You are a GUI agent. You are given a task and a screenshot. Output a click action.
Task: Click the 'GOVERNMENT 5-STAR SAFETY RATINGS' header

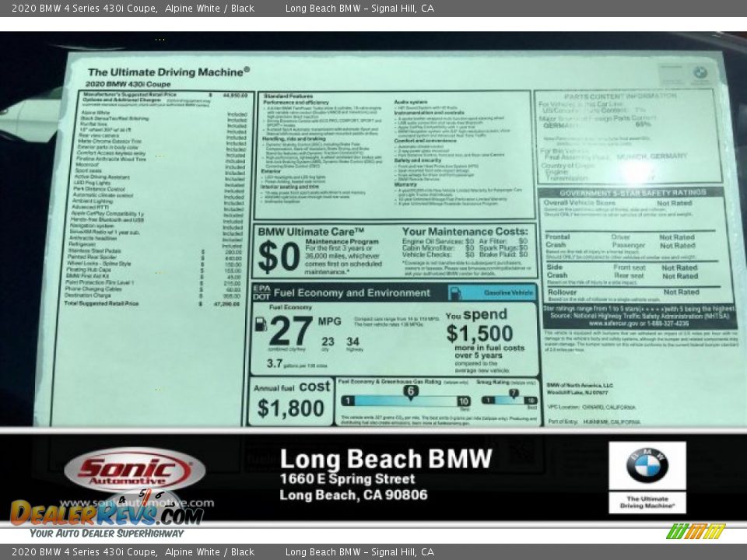pos(633,193)
